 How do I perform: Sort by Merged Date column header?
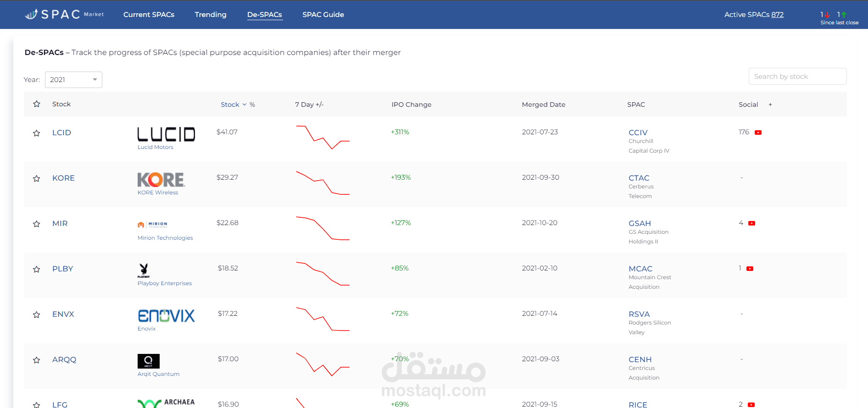coord(544,105)
